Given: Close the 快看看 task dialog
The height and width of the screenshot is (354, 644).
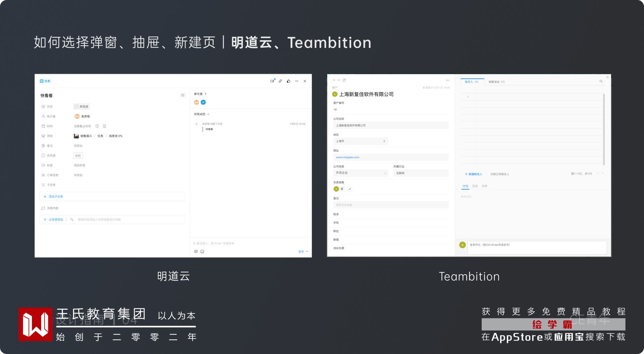Looking at the screenshot, I should tap(305, 81).
